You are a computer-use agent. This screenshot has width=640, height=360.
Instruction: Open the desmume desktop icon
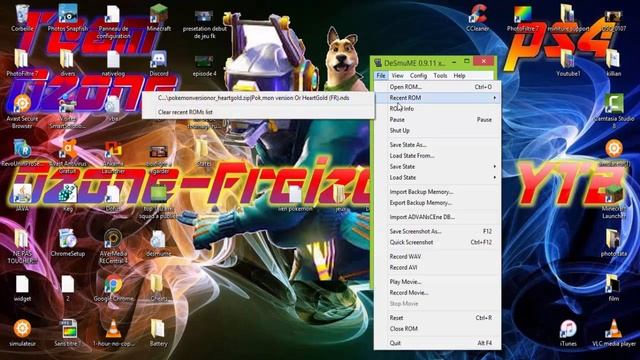158,243
